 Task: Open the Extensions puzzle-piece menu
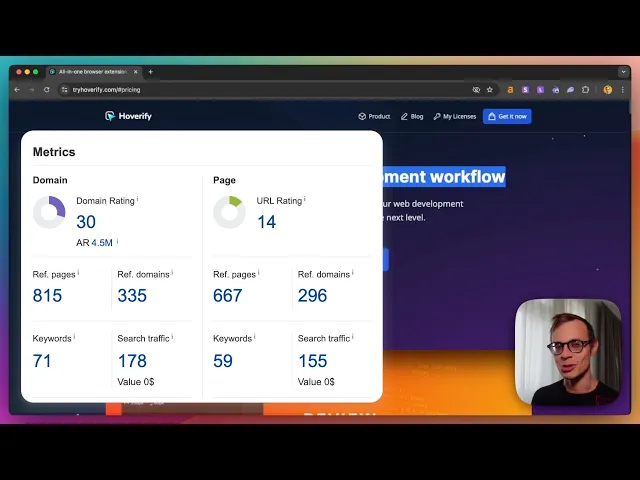point(585,90)
